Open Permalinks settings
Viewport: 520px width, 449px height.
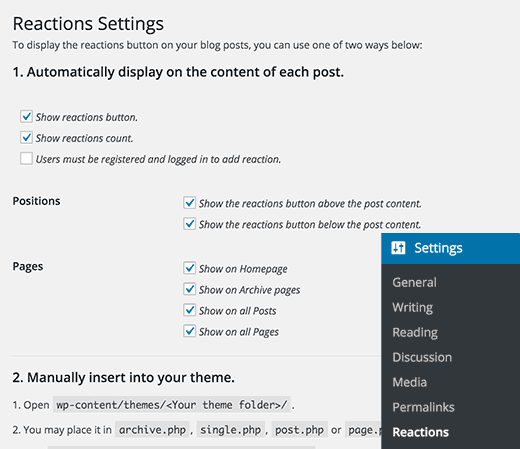point(423,407)
